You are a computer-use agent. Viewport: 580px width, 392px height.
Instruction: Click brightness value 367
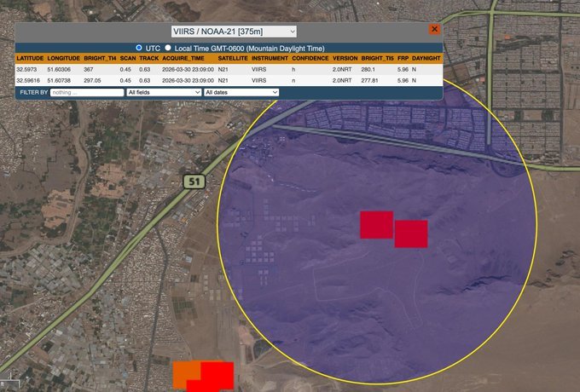point(89,70)
